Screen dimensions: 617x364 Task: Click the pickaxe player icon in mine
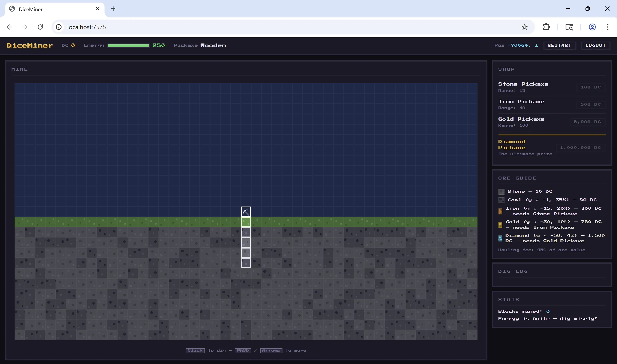pyautogui.click(x=246, y=212)
